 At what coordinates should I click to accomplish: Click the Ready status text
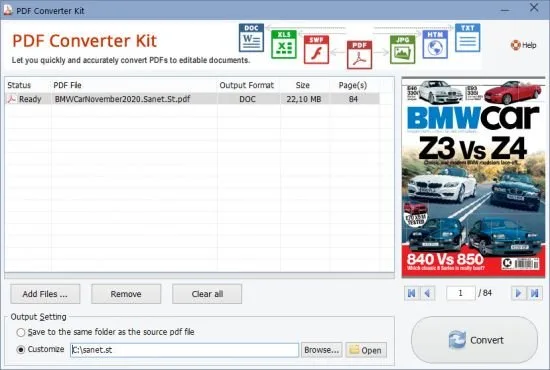tap(30, 99)
